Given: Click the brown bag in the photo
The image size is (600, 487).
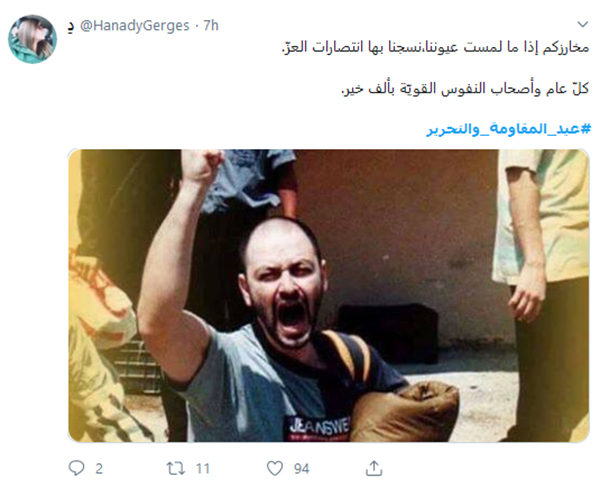Looking at the screenshot, I should point(406,412).
